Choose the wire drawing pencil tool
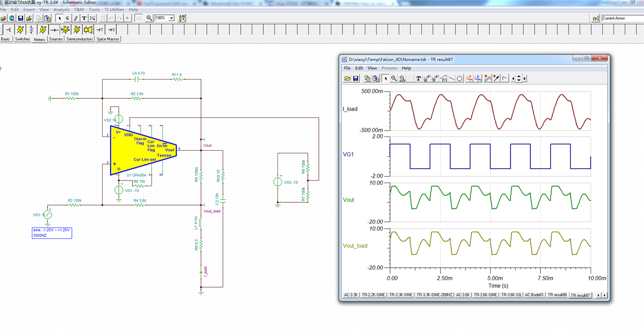 tap(76, 18)
